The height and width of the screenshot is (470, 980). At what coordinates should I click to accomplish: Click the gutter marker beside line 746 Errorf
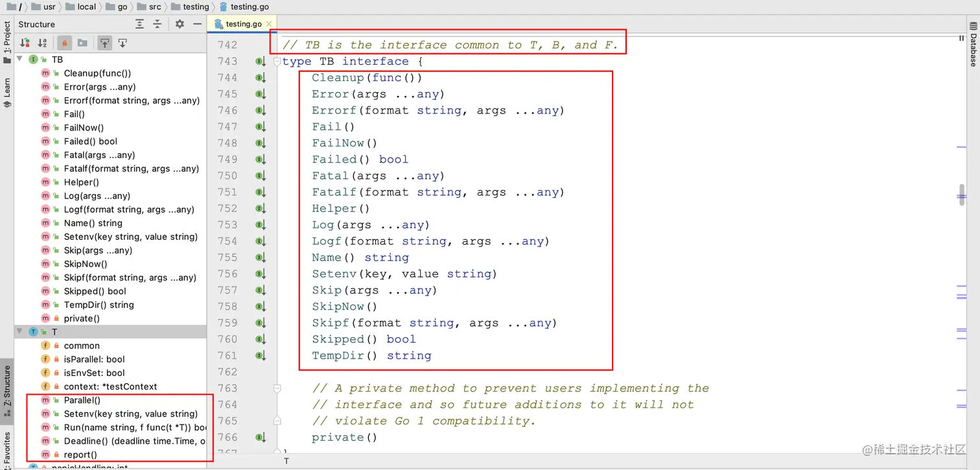pyautogui.click(x=261, y=111)
